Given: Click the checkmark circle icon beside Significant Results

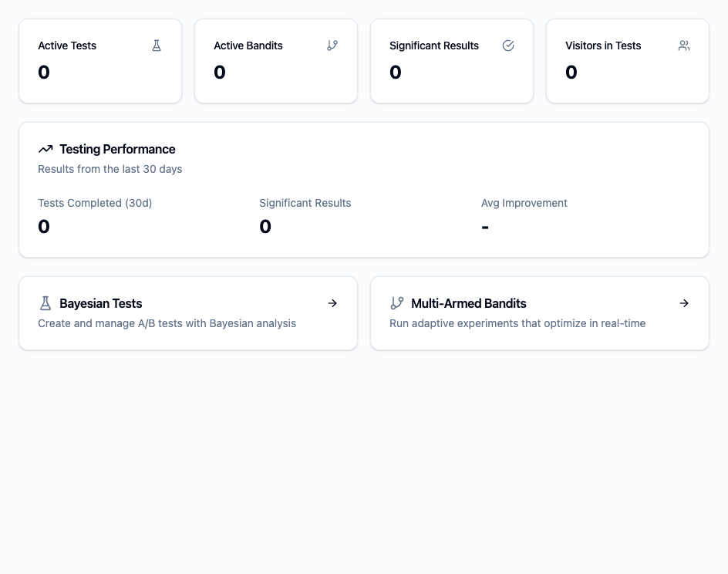Looking at the screenshot, I should pyautogui.click(x=508, y=46).
